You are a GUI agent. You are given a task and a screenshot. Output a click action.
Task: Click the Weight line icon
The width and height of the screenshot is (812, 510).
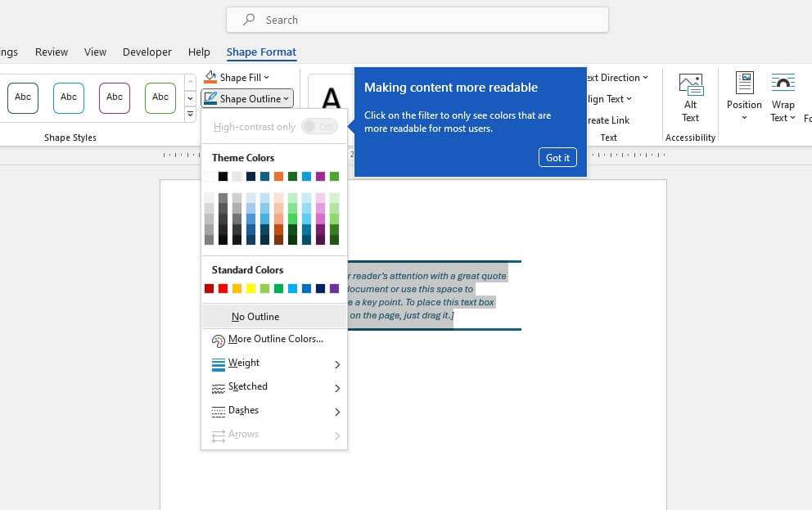coord(218,363)
